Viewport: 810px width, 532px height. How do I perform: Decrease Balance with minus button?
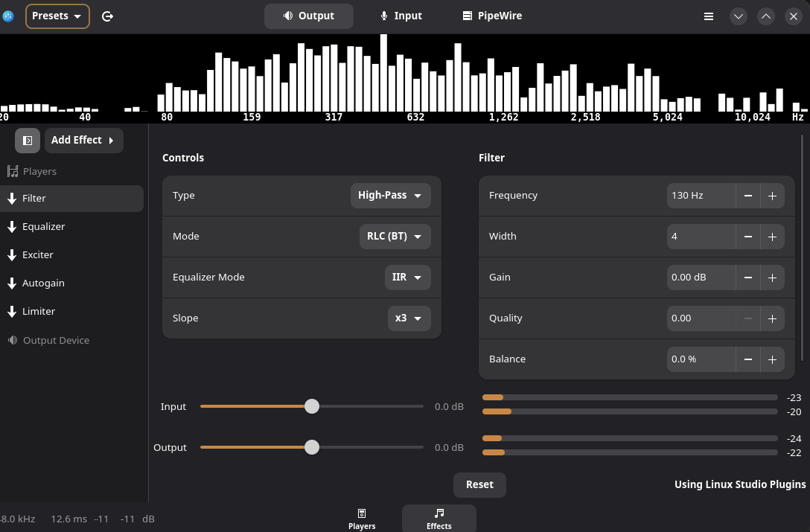coord(748,359)
